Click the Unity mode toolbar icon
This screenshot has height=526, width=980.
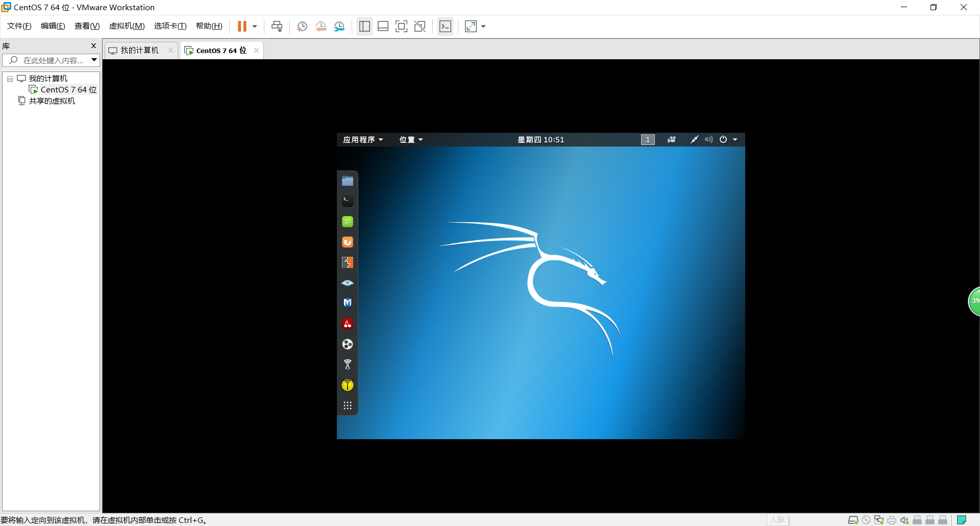(420, 26)
